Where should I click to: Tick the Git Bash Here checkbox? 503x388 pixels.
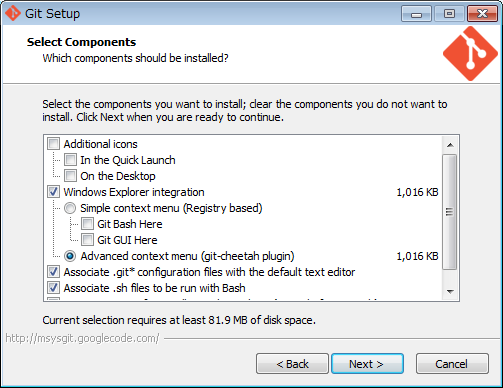click(87, 224)
